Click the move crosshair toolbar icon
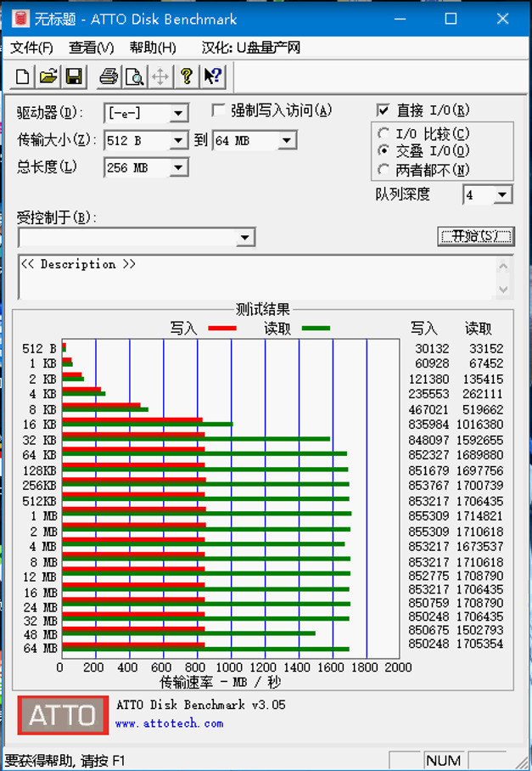This screenshot has height=771, width=532. (160, 76)
